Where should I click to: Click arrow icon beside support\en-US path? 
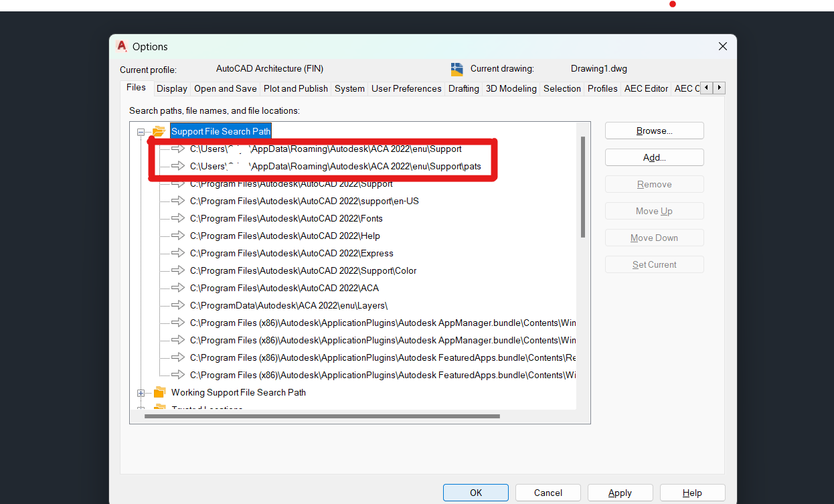click(178, 201)
